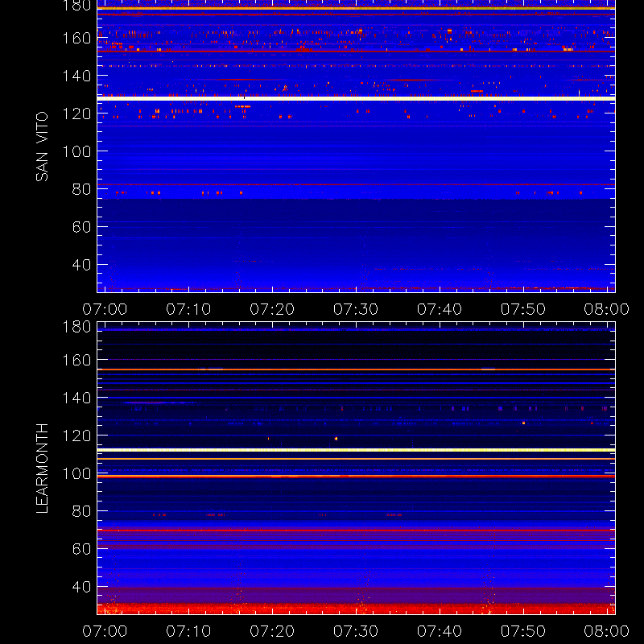The width and height of the screenshot is (644, 644).
Task: Click 07:30 under the San Vito plot
Action: click(356, 309)
